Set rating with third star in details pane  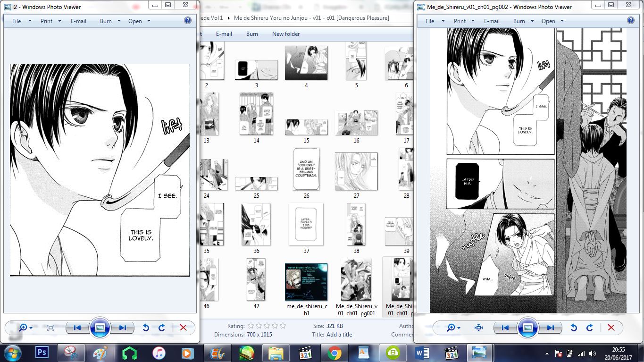(267, 326)
